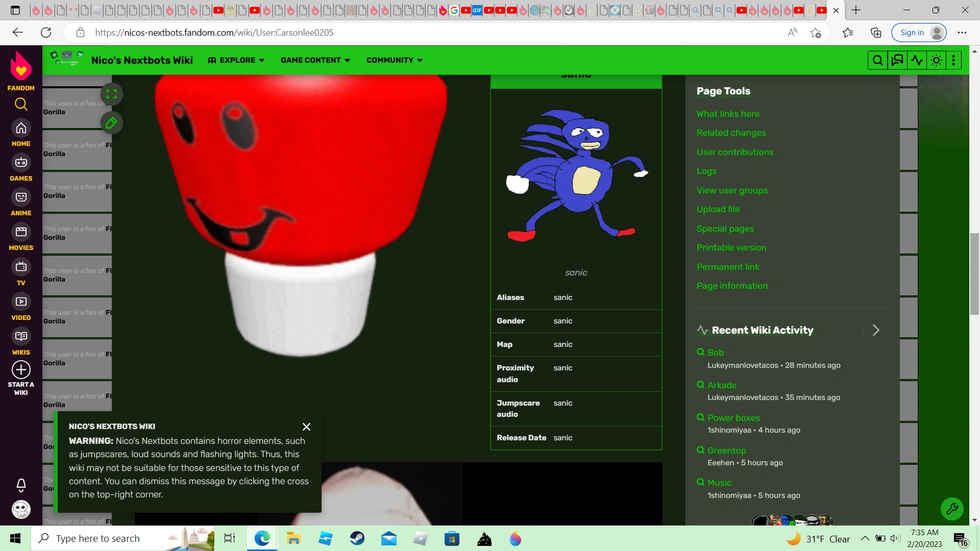The height and width of the screenshot is (551, 980).
Task: Open the wiki Discussions speech-bubble icon
Action: point(897,60)
